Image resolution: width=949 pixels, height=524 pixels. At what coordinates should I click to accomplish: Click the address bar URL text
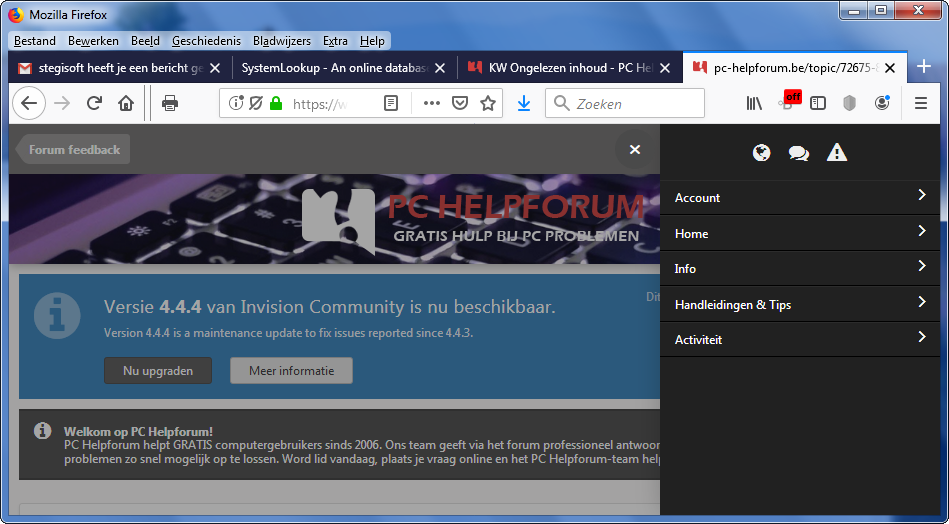click(x=320, y=104)
